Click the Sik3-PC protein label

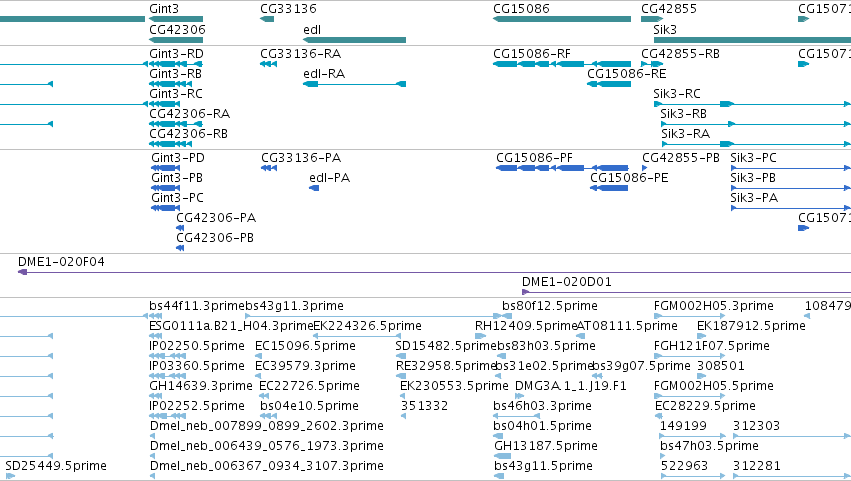753,158
